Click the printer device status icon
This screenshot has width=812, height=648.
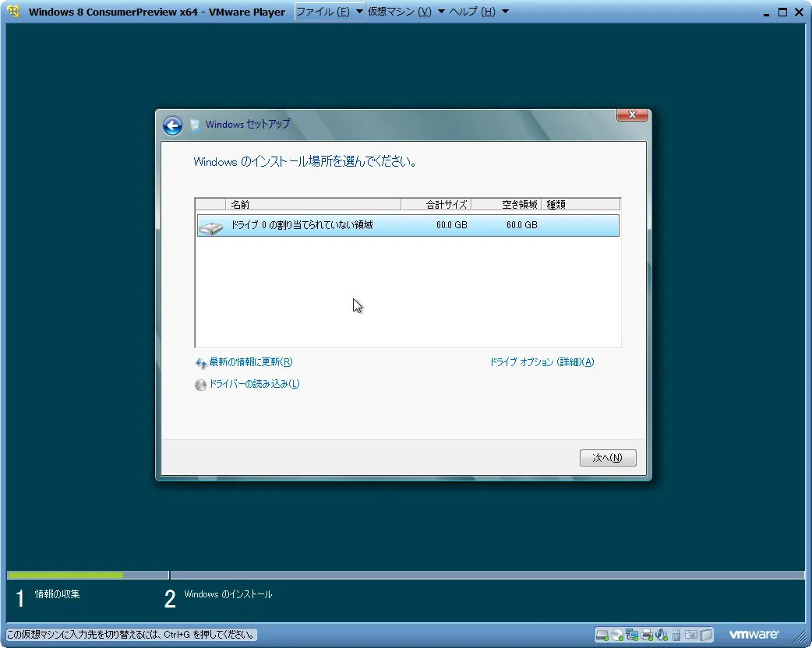click(x=647, y=634)
